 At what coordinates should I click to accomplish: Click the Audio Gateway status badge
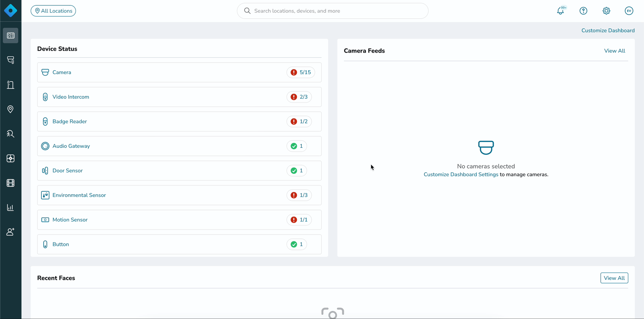click(297, 146)
